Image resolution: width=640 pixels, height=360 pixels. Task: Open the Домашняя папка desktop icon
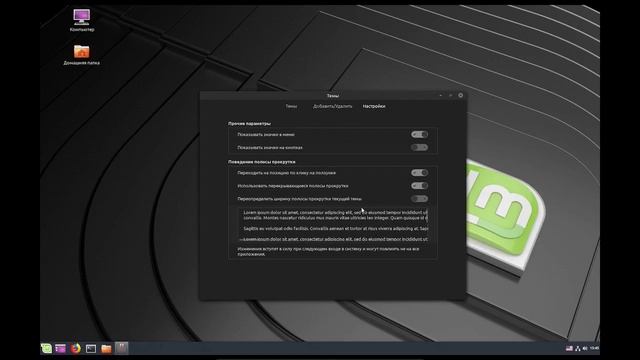tap(82, 55)
